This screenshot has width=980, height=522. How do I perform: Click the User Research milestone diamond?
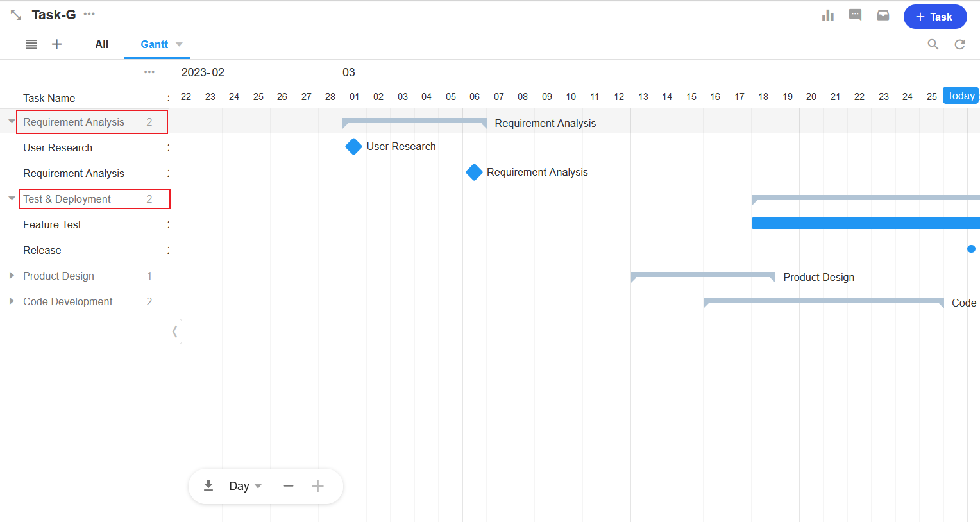tap(353, 147)
